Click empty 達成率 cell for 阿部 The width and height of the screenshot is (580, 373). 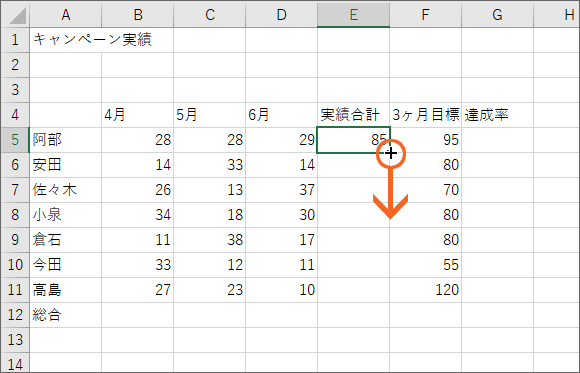(x=497, y=140)
